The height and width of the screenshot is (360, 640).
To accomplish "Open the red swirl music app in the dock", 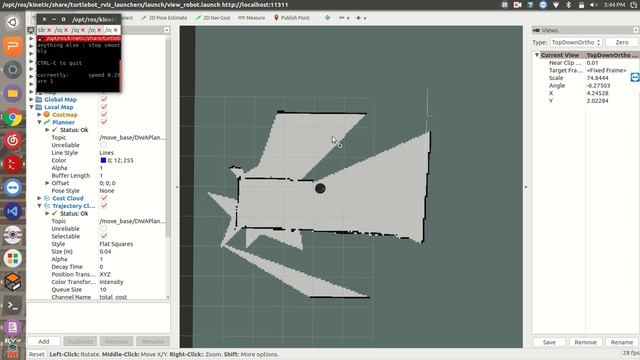I will click(13, 140).
